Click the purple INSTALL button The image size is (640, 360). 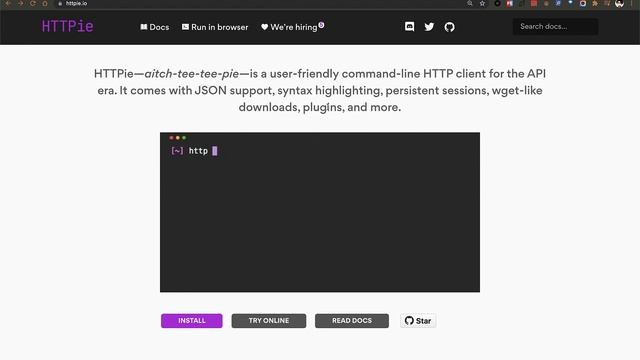191,321
